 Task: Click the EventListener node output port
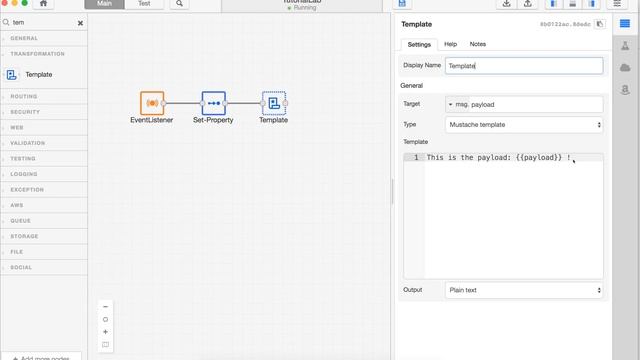163,103
